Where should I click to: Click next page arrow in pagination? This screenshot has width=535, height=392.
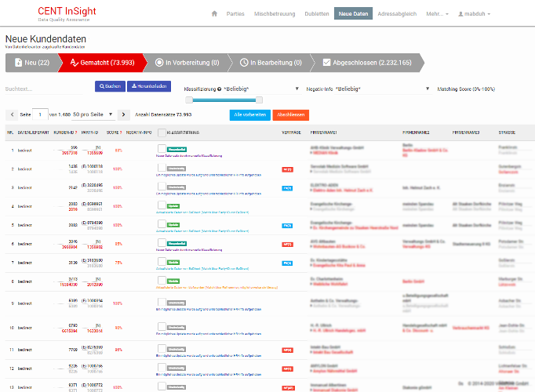pos(122,114)
